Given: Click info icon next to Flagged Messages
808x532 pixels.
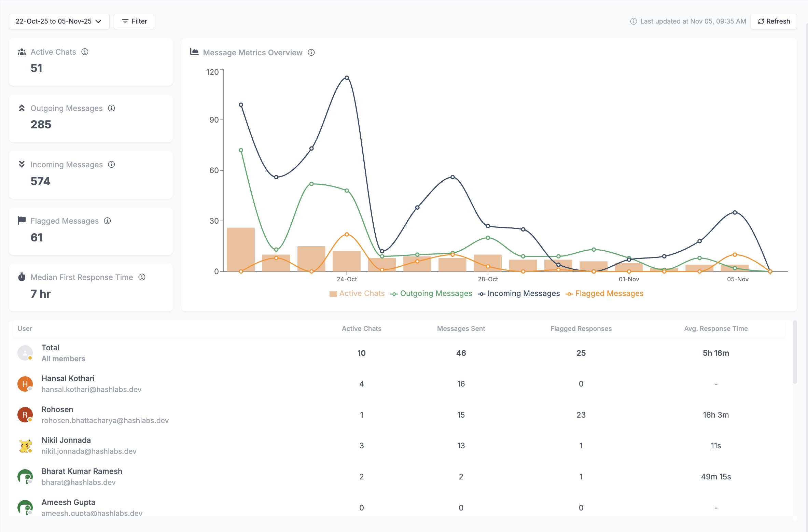Looking at the screenshot, I should tap(108, 221).
